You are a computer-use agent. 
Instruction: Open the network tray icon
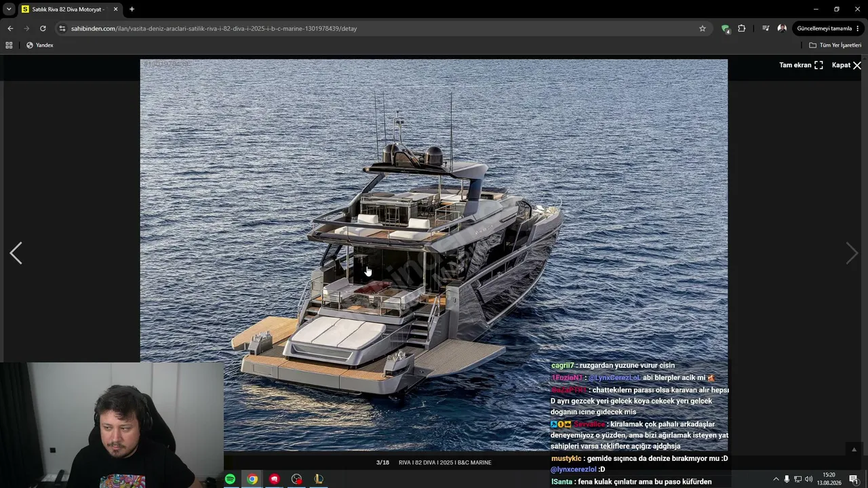coord(797,479)
